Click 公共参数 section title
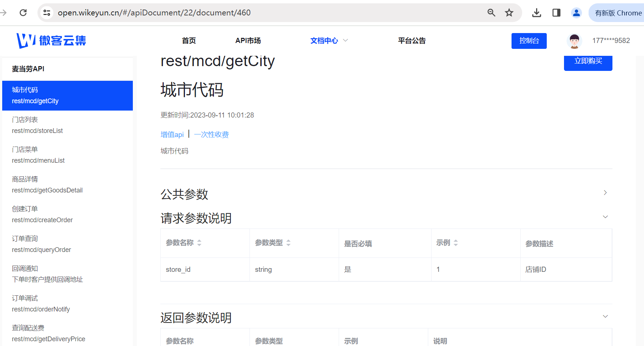The height and width of the screenshot is (346, 644). [184, 194]
